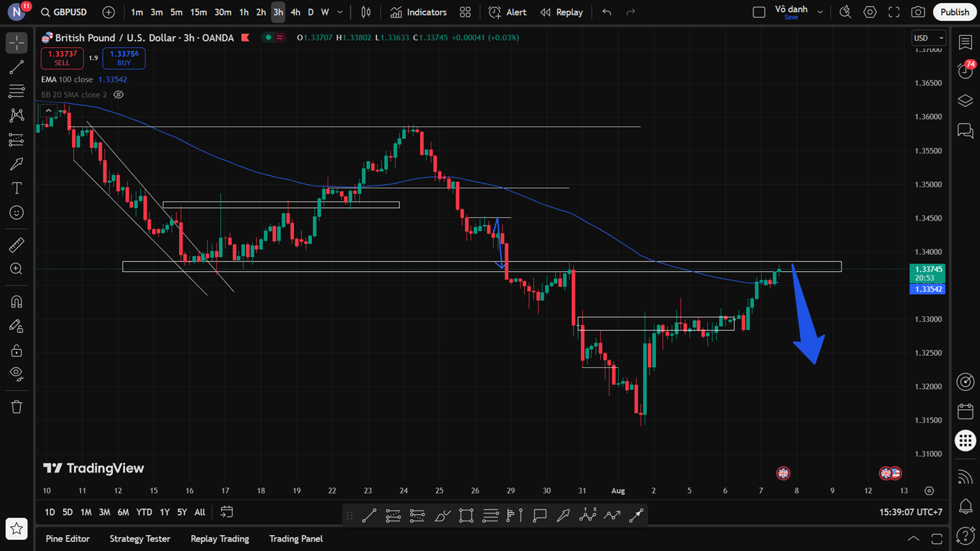
Task: Select the text annotation tool
Action: point(17,188)
